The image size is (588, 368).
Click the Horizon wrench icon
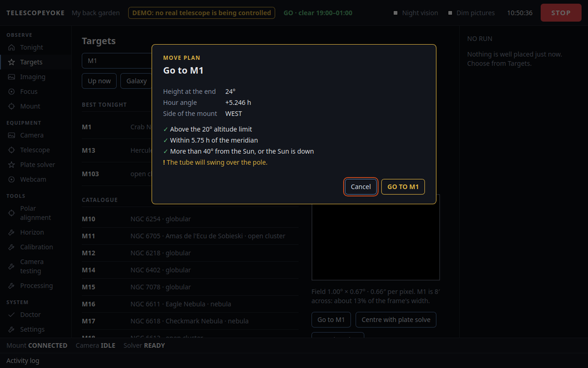tap(12, 232)
